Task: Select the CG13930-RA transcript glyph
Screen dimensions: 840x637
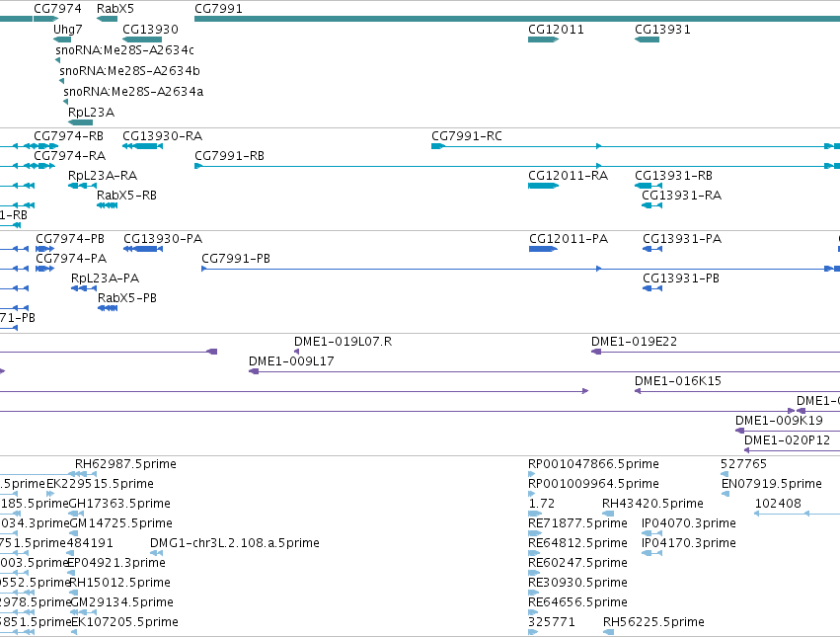Action: pos(142,146)
